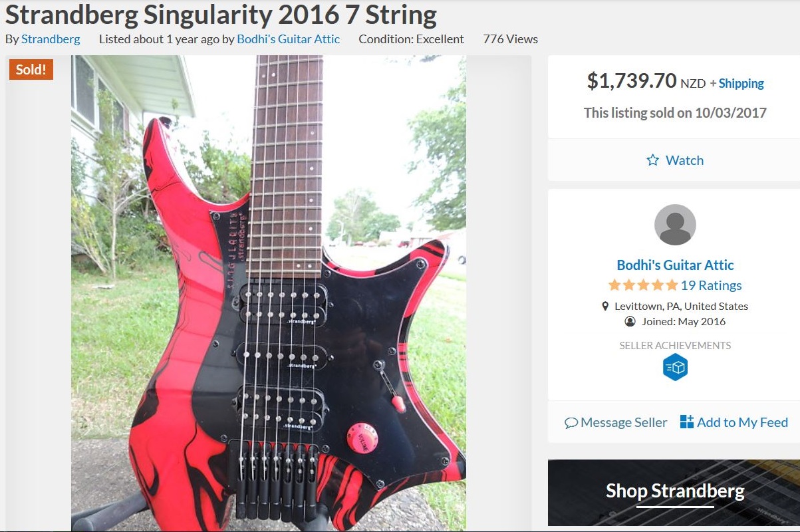
Task: Open the Strandberg brand link
Action: point(51,39)
